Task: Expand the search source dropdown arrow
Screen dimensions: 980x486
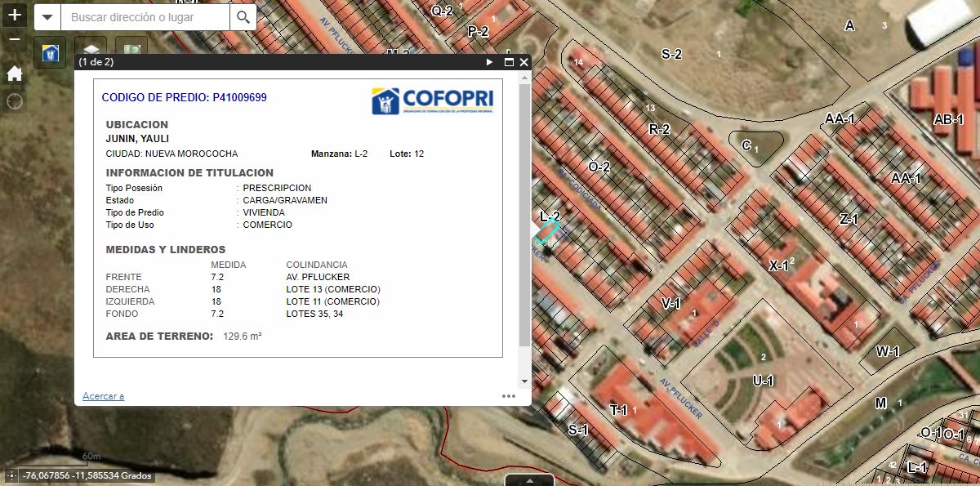Action: coord(48,17)
